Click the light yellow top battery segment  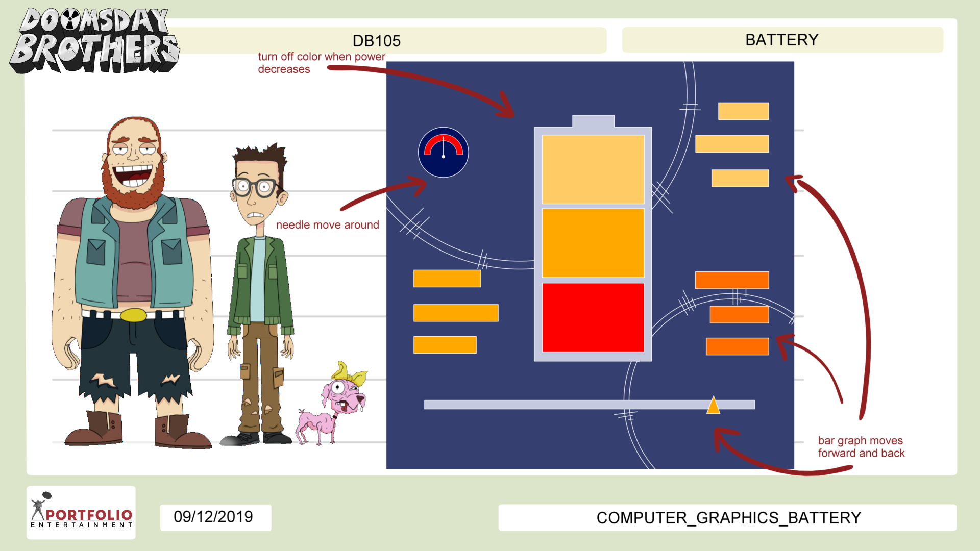[x=593, y=169]
